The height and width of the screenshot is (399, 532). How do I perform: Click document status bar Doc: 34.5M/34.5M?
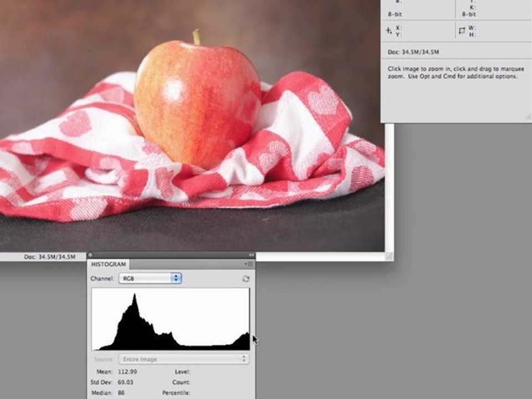(x=49, y=257)
